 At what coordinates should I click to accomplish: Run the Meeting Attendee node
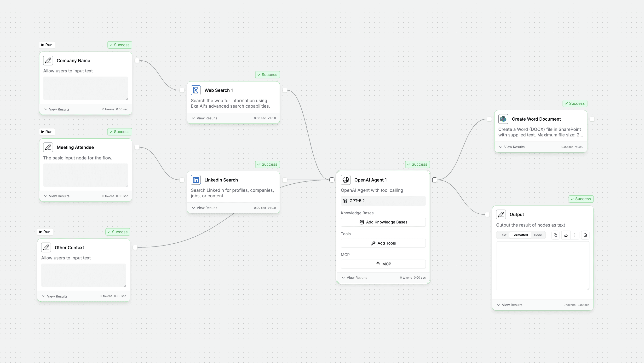[x=47, y=132]
